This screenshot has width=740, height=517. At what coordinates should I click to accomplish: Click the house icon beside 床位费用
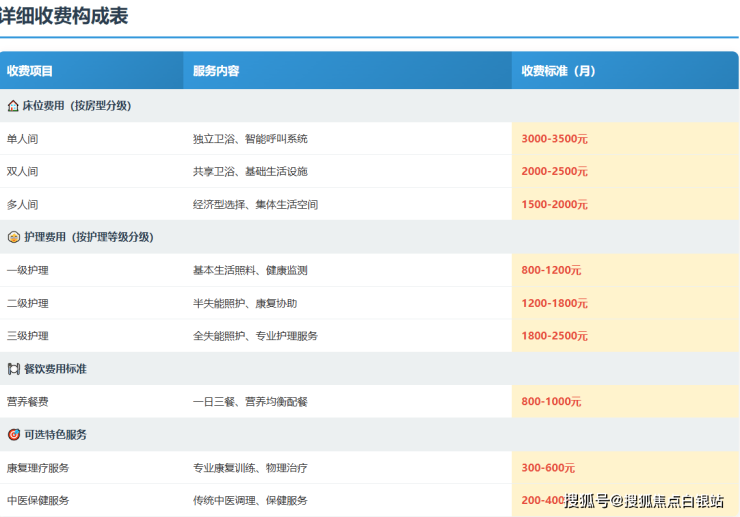click(x=13, y=105)
